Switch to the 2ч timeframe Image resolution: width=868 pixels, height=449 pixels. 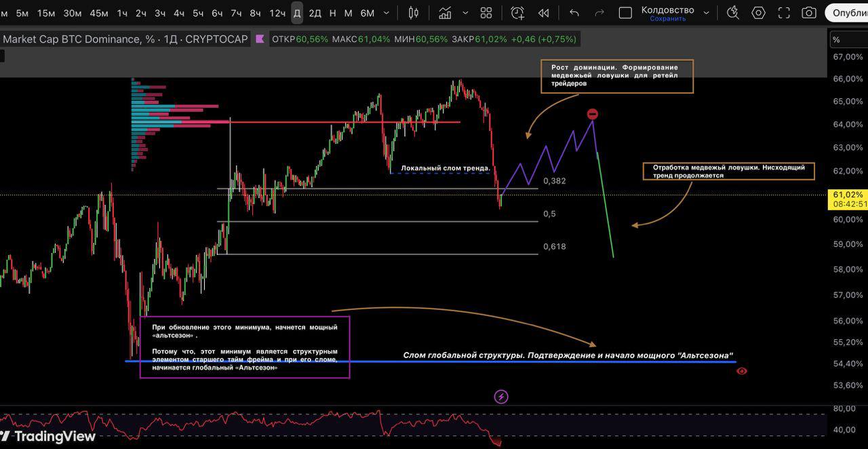[x=141, y=13]
